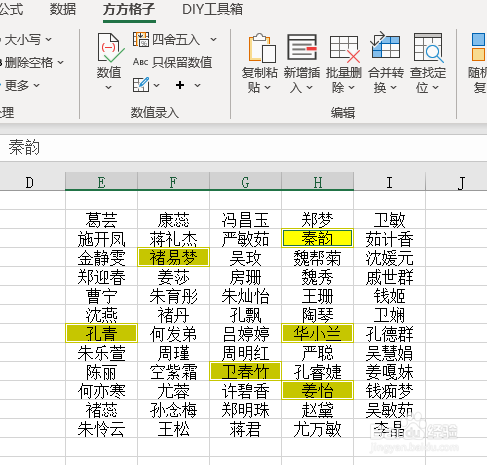Click cell containing 魏帮菊
Image resolution: width=487 pixels, height=465 pixels.
click(x=317, y=258)
